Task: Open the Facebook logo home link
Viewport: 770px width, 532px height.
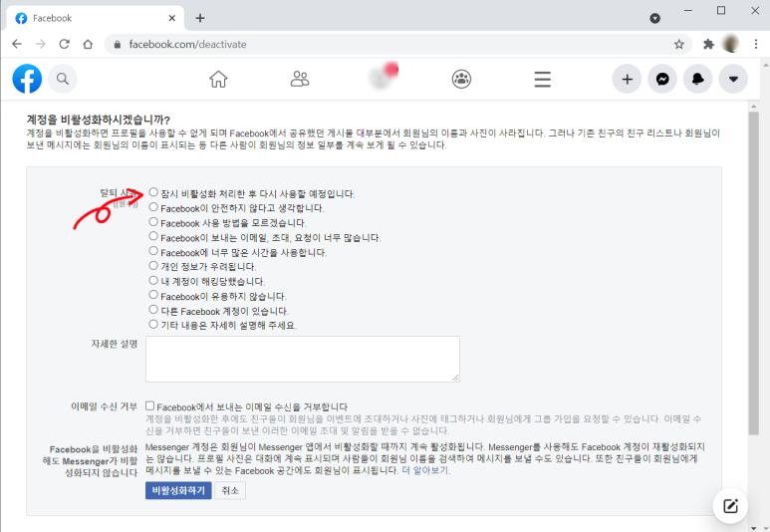Action: [27, 79]
